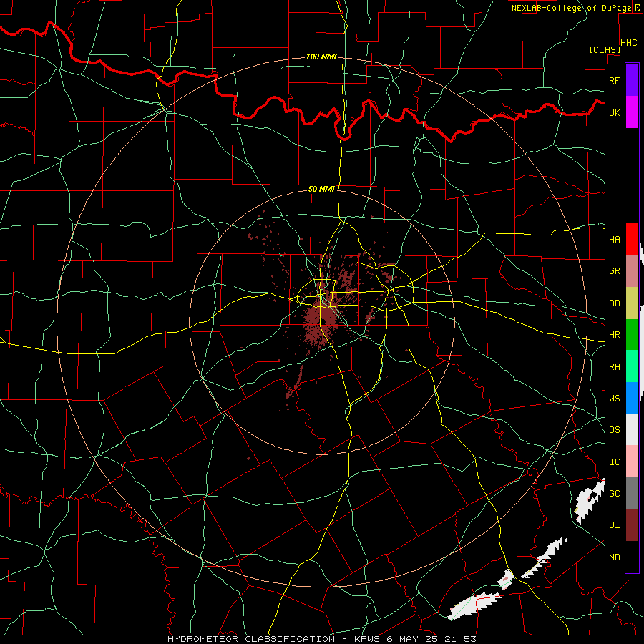Click the gray GC legend color block
The image size is (644, 644).
632,493
